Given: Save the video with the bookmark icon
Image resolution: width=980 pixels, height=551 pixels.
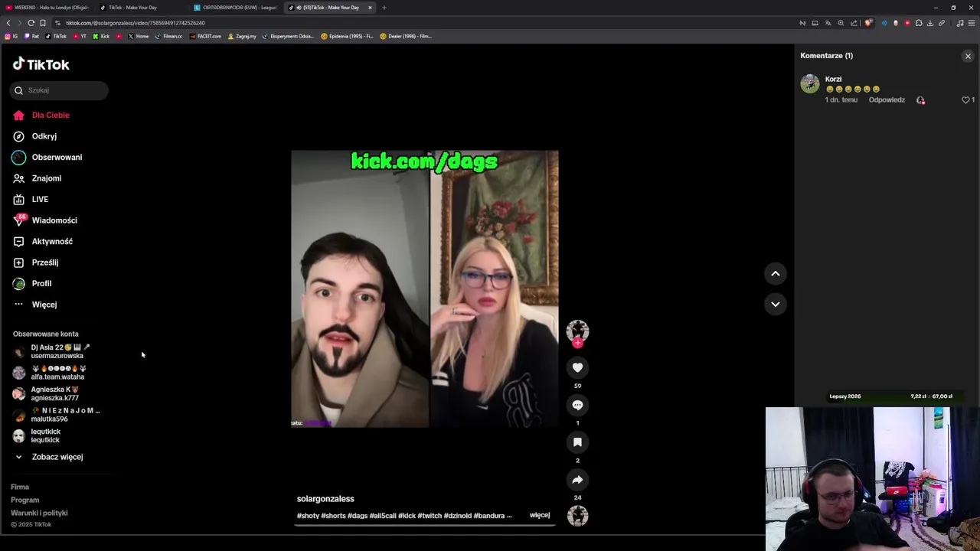Looking at the screenshot, I should tap(577, 442).
